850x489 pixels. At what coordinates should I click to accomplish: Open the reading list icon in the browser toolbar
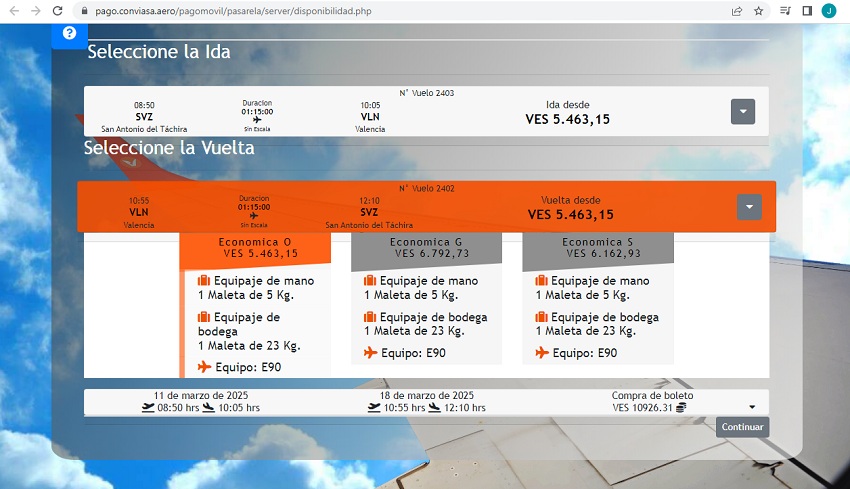pyautogui.click(x=785, y=11)
